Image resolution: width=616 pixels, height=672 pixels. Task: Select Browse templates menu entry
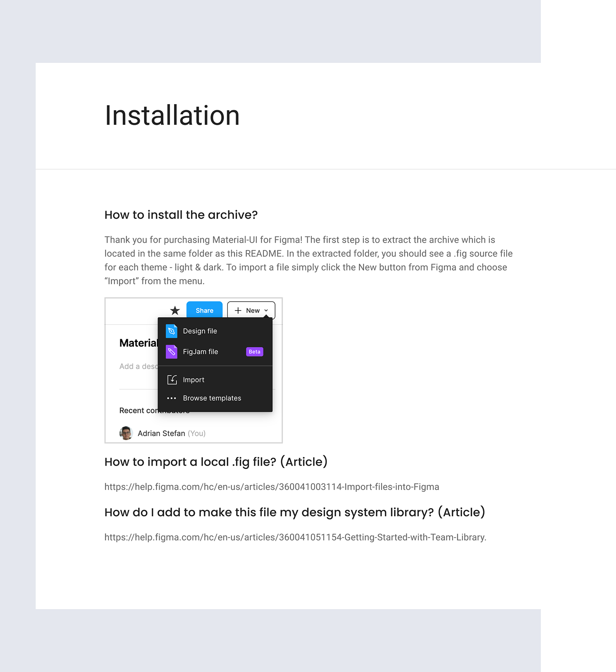coord(215,398)
